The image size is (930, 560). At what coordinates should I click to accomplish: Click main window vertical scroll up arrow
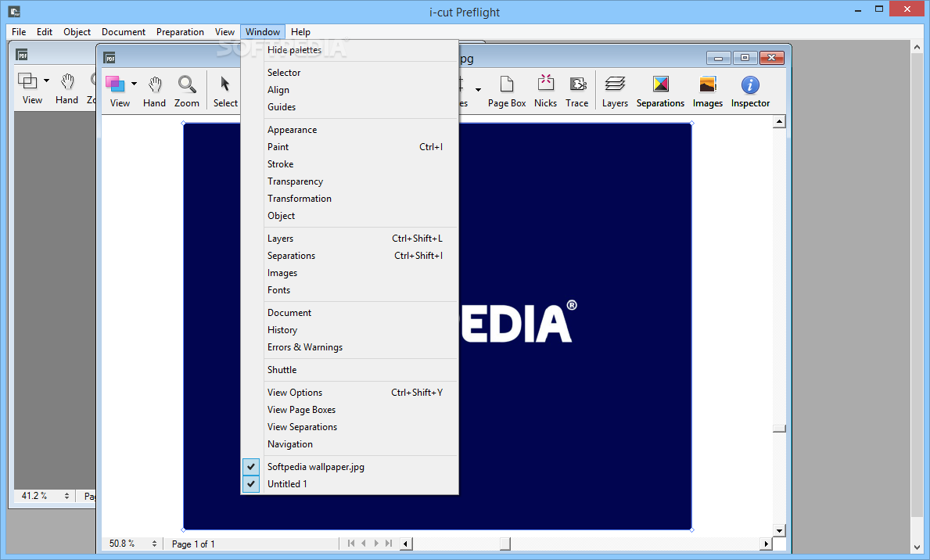tap(917, 47)
